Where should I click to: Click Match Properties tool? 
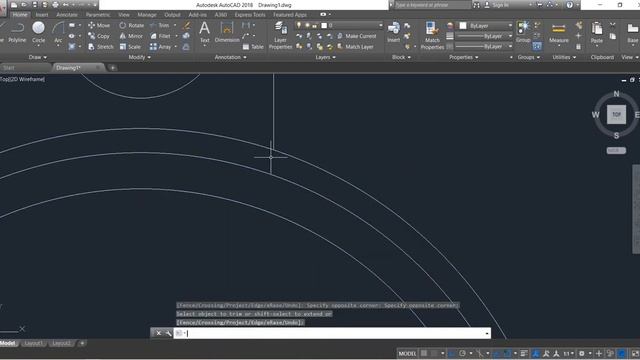[432, 36]
